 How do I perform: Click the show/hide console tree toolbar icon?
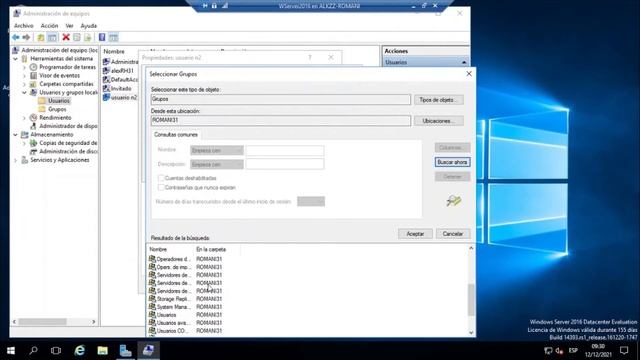pos(52,38)
